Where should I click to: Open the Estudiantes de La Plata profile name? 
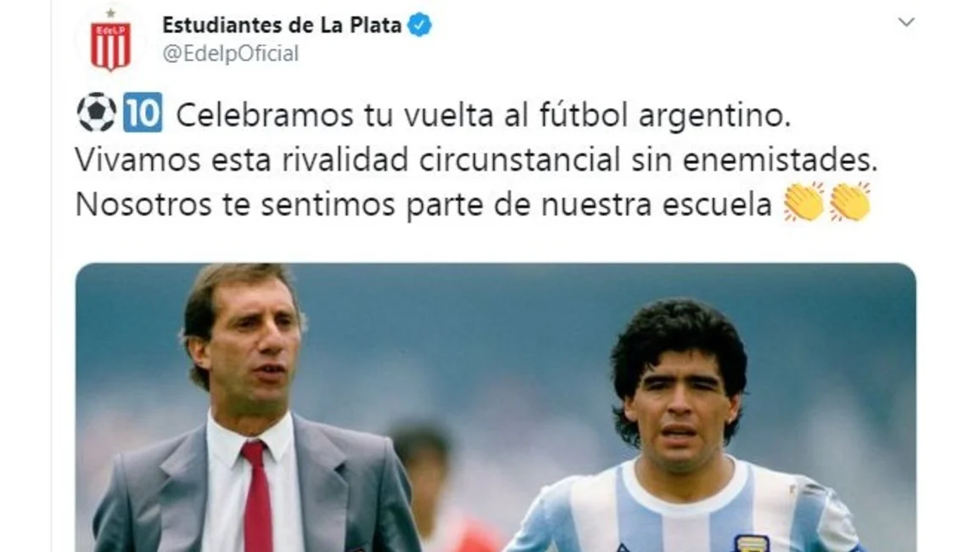tap(282, 25)
